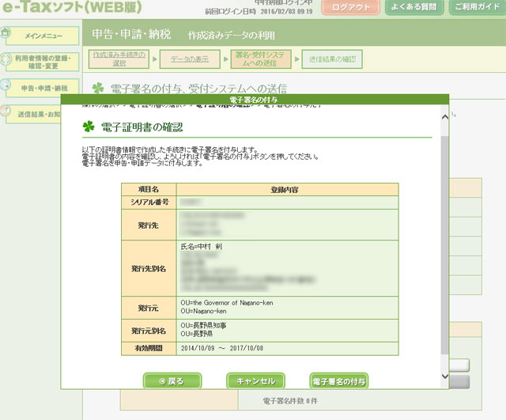The width and height of the screenshot is (506, 420).
Task: Open the ご利用ガイド
Action: [x=478, y=8]
